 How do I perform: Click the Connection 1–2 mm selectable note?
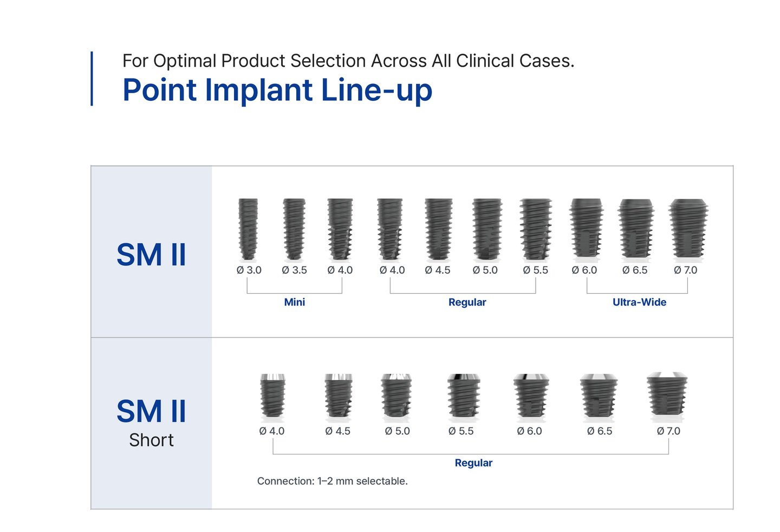tap(332, 481)
